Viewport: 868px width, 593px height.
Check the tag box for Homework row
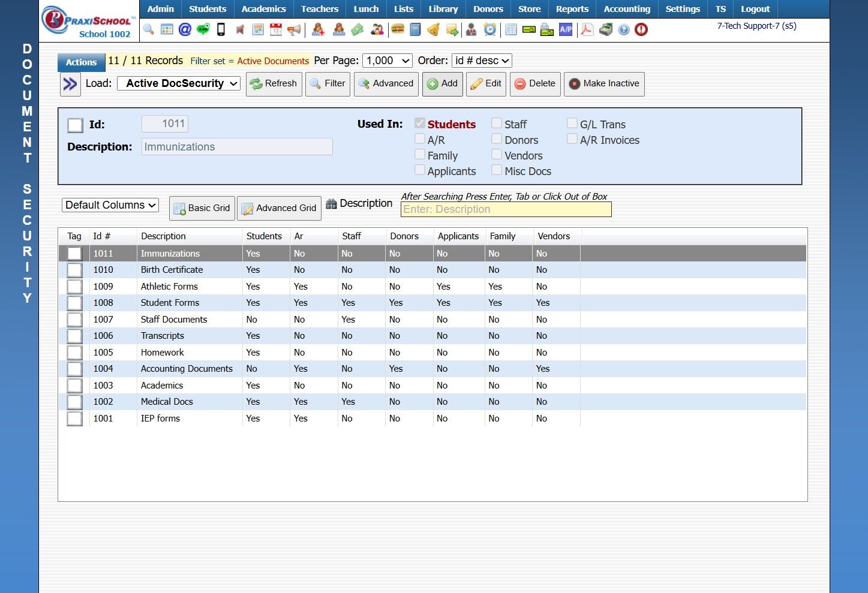74,353
